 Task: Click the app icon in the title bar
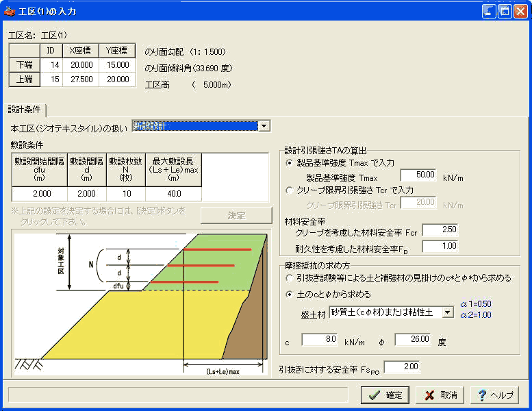click(x=10, y=11)
